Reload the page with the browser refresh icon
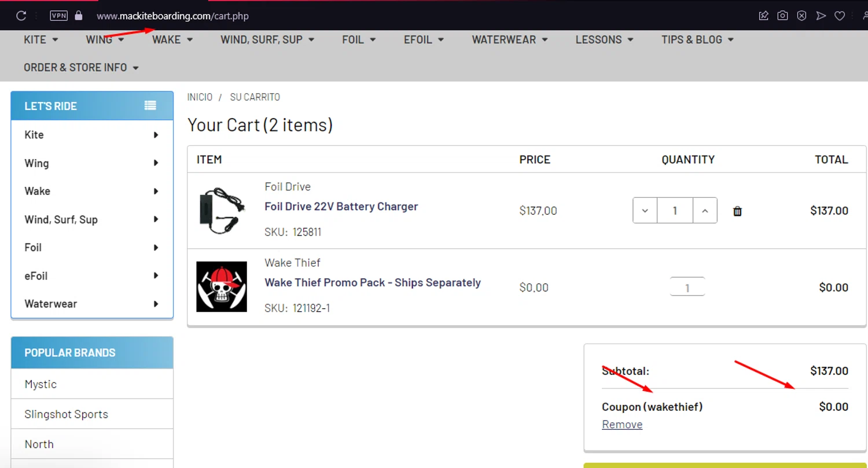The image size is (868, 468). pyautogui.click(x=21, y=16)
